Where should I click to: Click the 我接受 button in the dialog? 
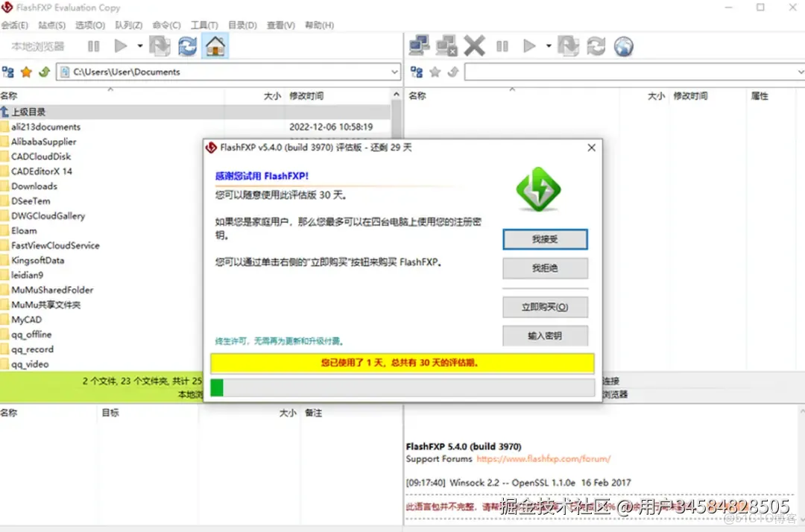coord(545,239)
